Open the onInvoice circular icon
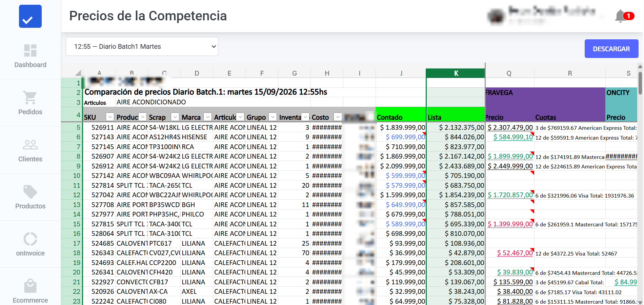This screenshot has height=305, width=644. click(x=30, y=239)
